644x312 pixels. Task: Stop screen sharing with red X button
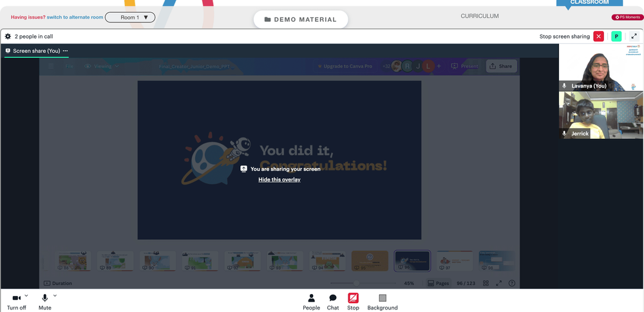[598, 37]
